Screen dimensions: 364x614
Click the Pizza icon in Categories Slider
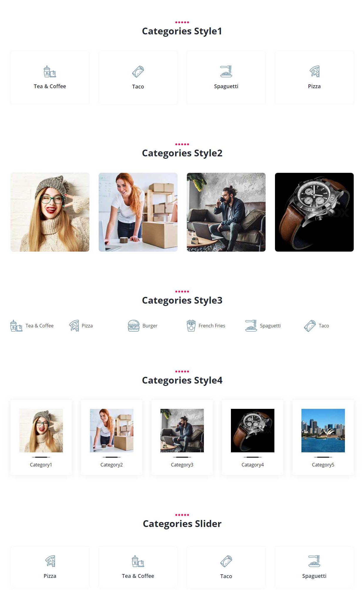pyautogui.click(x=50, y=561)
